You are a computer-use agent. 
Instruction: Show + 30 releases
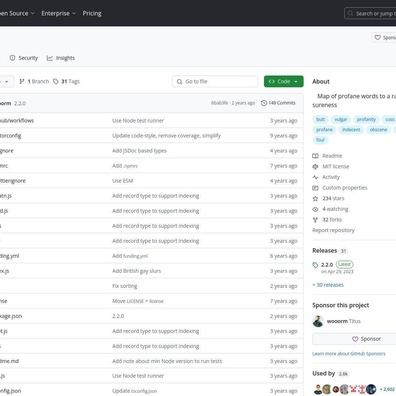(x=328, y=285)
